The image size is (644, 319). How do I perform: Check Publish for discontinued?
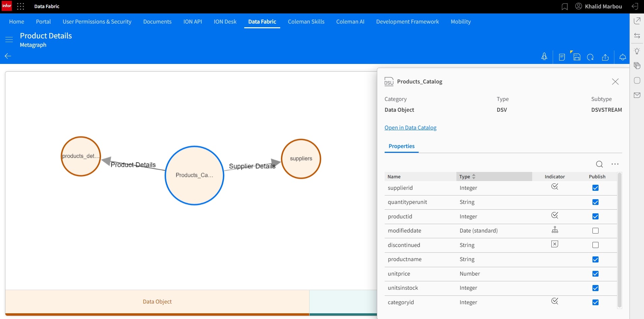(x=595, y=245)
